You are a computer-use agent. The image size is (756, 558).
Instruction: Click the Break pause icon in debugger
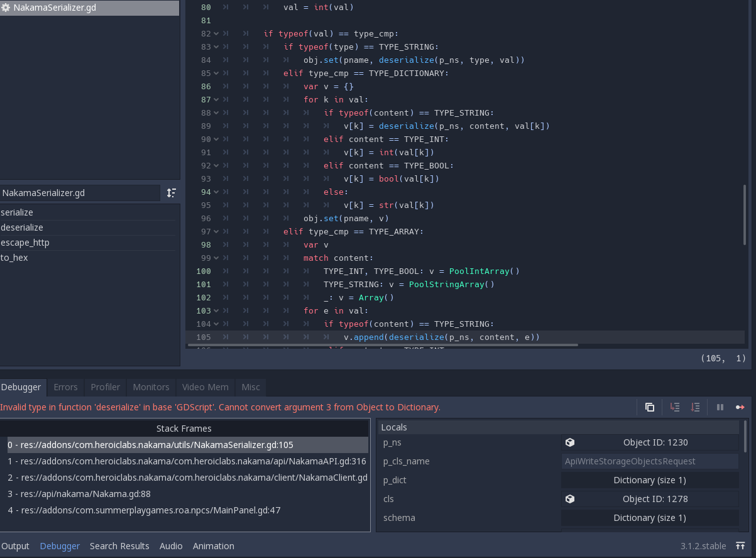[720, 407]
